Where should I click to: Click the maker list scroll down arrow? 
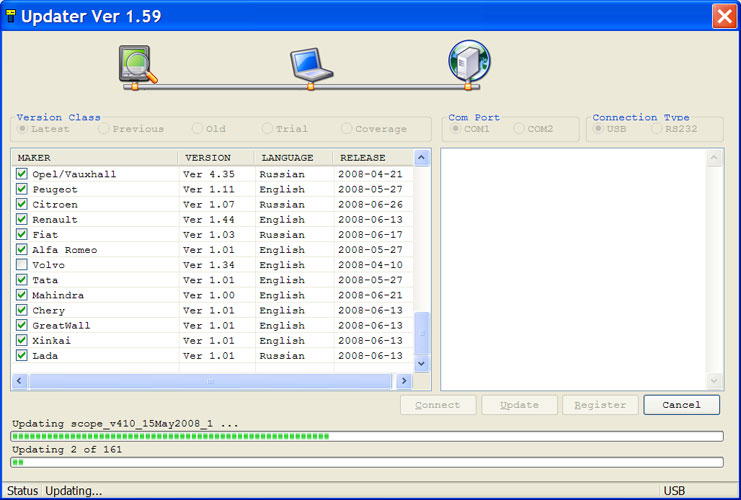coord(422,363)
